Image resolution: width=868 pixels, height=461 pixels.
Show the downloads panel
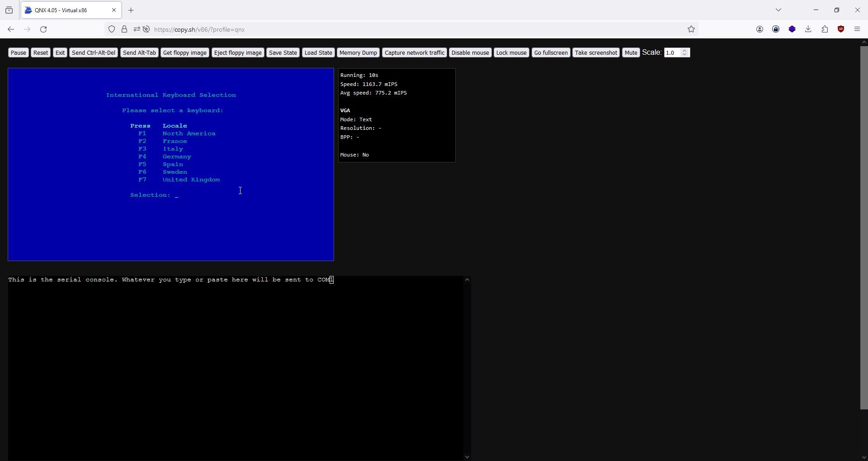click(x=808, y=29)
